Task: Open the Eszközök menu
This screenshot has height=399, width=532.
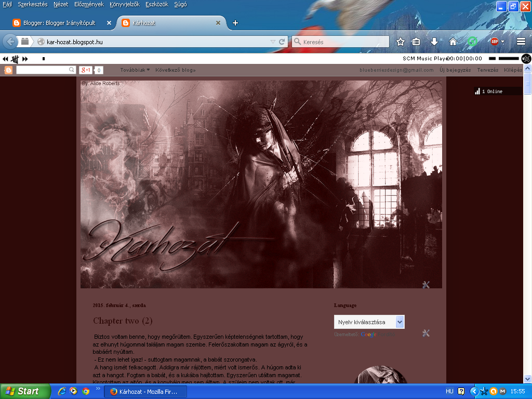Action: (157, 4)
